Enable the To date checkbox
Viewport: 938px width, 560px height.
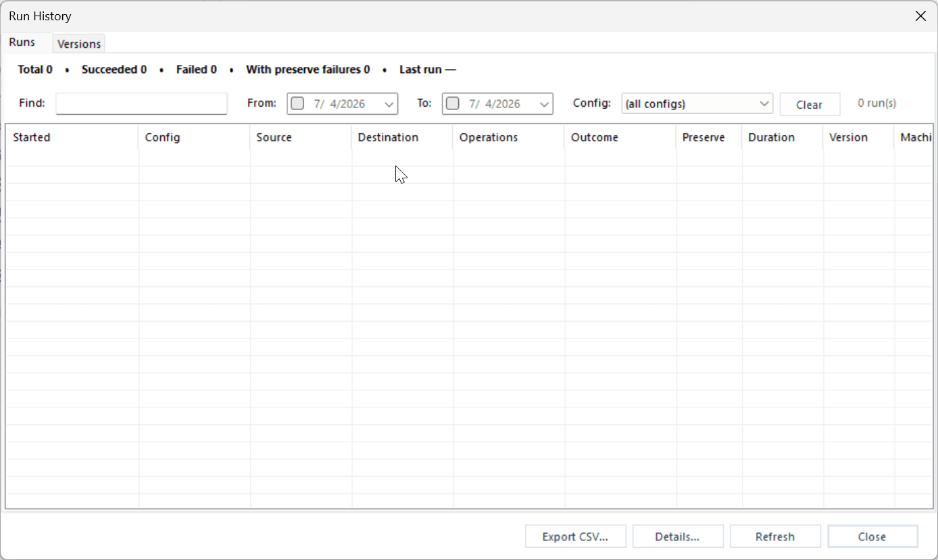click(x=453, y=103)
